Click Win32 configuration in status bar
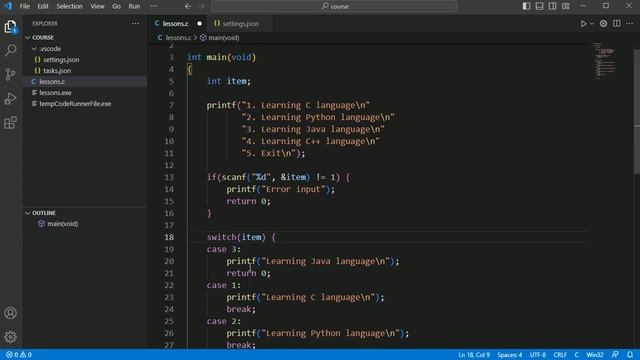The height and width of the screenshot is (360, 640). (x=595, y=355)
